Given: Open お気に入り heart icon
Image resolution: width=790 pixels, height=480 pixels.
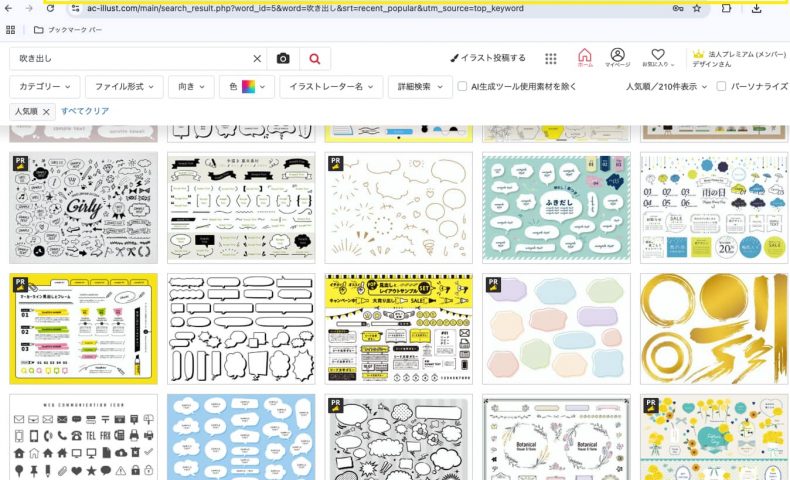Looking at the screenshot, I should (658, 57).
